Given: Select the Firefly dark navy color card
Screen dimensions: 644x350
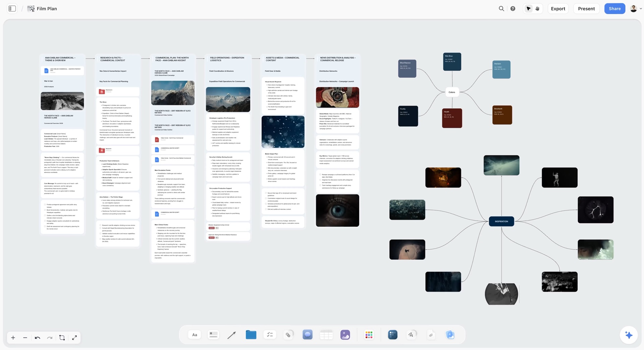Looking at the screenshot, I should [408, 116].
